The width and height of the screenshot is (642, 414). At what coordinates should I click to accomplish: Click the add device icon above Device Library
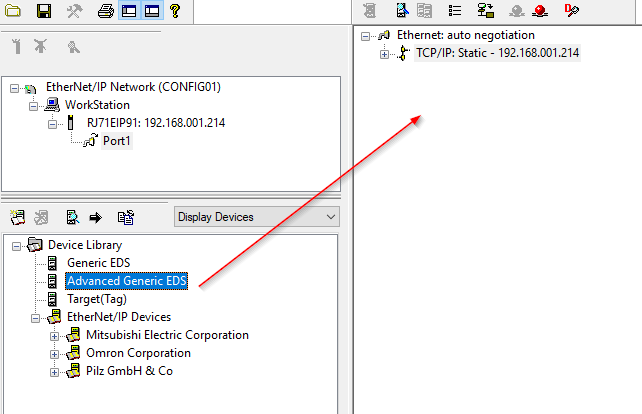pyautogui.click(x=18, y=217)
